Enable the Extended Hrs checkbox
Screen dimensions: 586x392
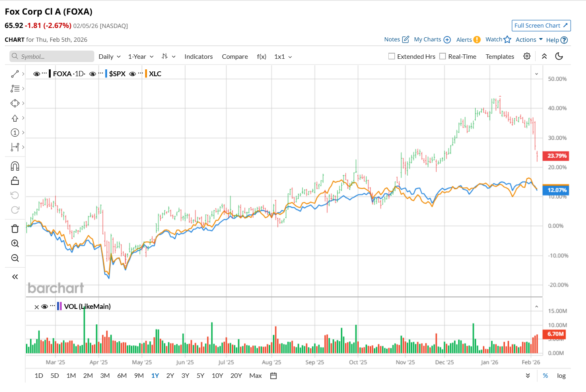pyautogui.click(x=392, y=56)
